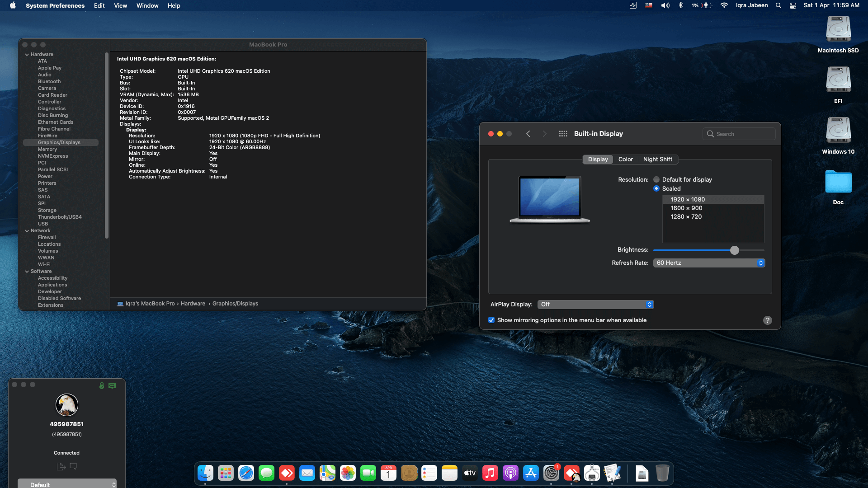
Task: Adjust the Brightness slider
Action: (734, 250)
